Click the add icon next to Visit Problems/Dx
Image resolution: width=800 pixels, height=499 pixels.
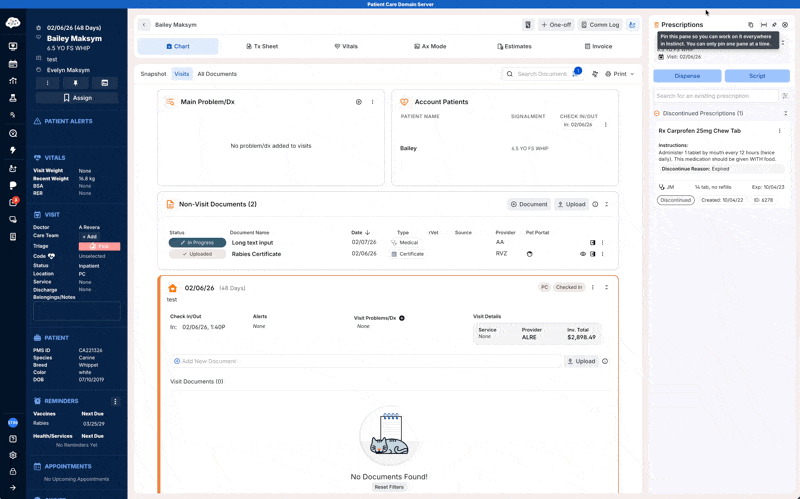coord(402,318)
